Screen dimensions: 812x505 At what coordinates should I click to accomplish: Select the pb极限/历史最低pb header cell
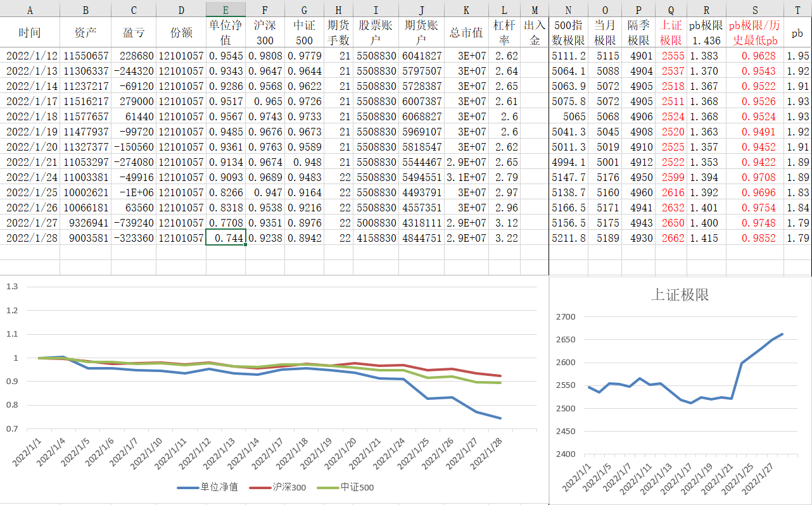pos(754,32)
